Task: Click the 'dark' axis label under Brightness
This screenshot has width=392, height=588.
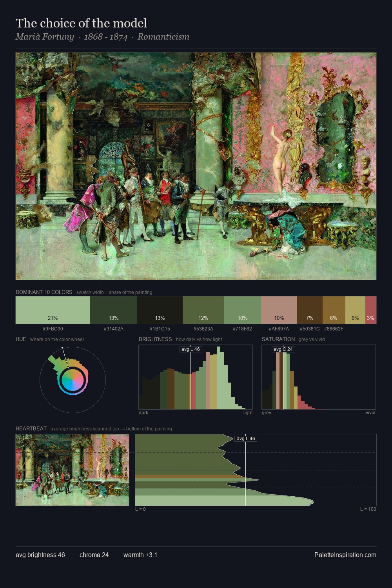Action: [143, 413]
